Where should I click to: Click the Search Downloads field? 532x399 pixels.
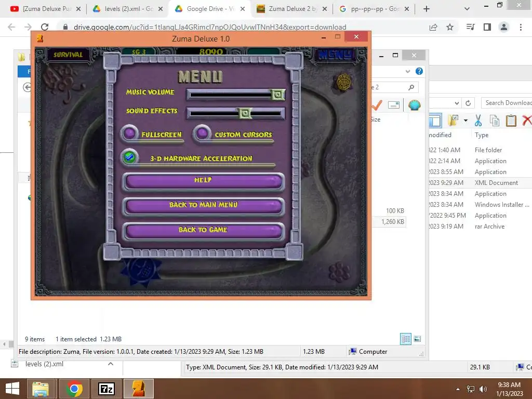508,103
